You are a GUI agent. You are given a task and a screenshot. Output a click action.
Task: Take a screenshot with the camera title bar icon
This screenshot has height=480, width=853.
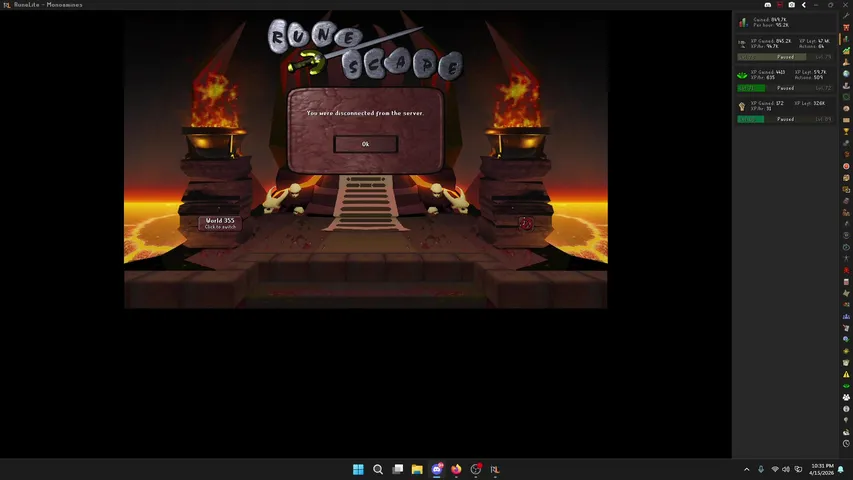(x=792, y=5)
